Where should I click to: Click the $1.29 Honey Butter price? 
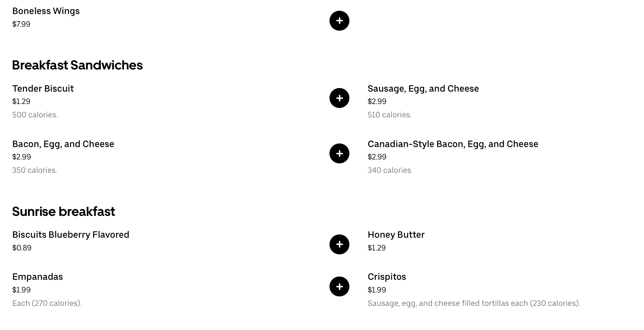pos(376,248)
